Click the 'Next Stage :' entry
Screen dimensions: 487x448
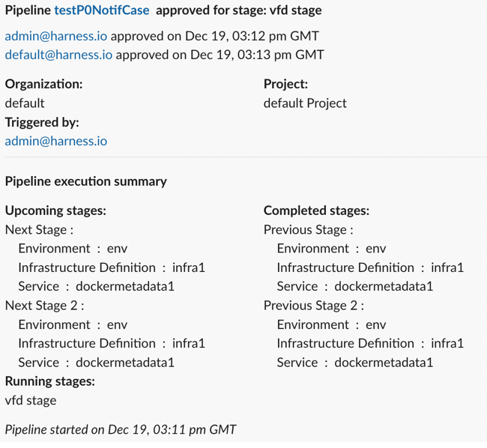click(39, 230)
